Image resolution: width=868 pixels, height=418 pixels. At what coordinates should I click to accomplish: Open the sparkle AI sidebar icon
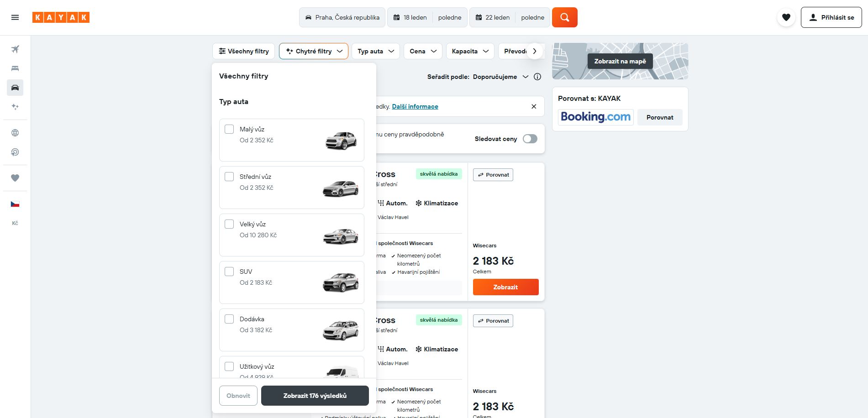click(x=15, y=107)
